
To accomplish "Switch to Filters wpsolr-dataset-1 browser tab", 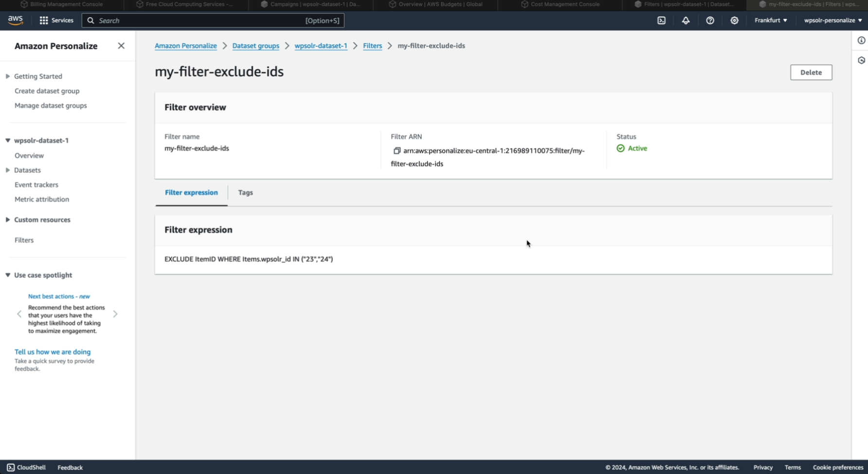I will click(x=684, y=4).
